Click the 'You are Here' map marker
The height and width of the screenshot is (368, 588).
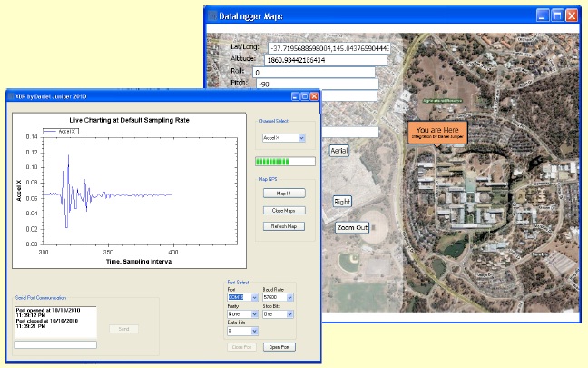[437, 133]
